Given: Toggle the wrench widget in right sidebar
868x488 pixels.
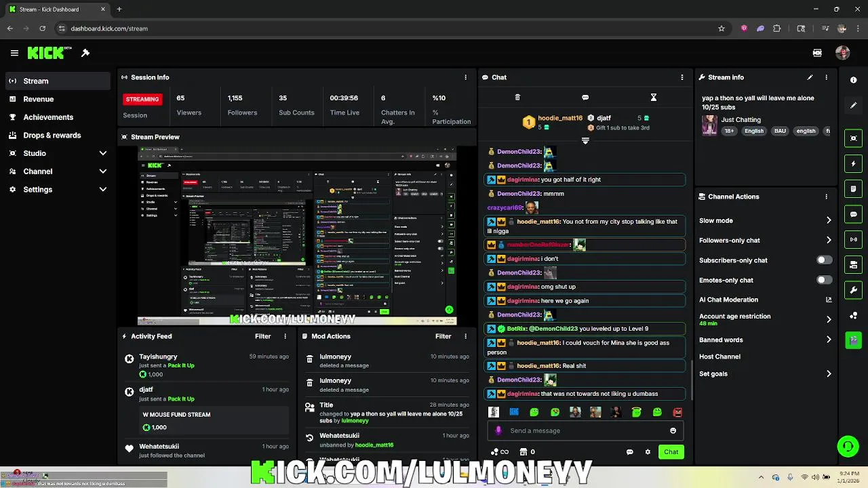Looking at the screenshot, I should 854,290.
